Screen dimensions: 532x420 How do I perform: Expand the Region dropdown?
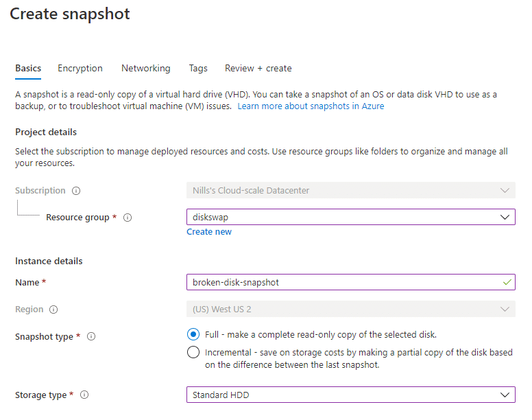click(x=350, y=310)
